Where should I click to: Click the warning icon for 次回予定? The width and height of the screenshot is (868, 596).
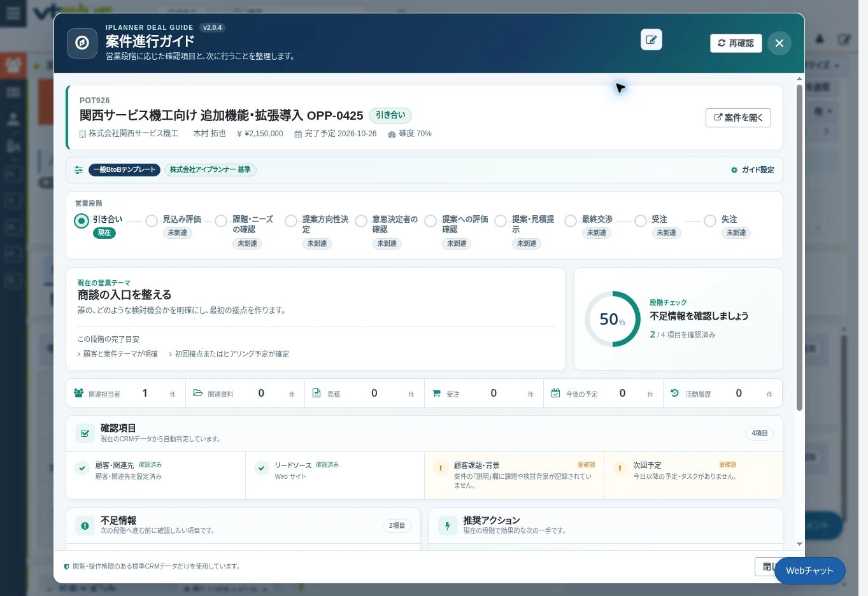(x=620, y=468)
